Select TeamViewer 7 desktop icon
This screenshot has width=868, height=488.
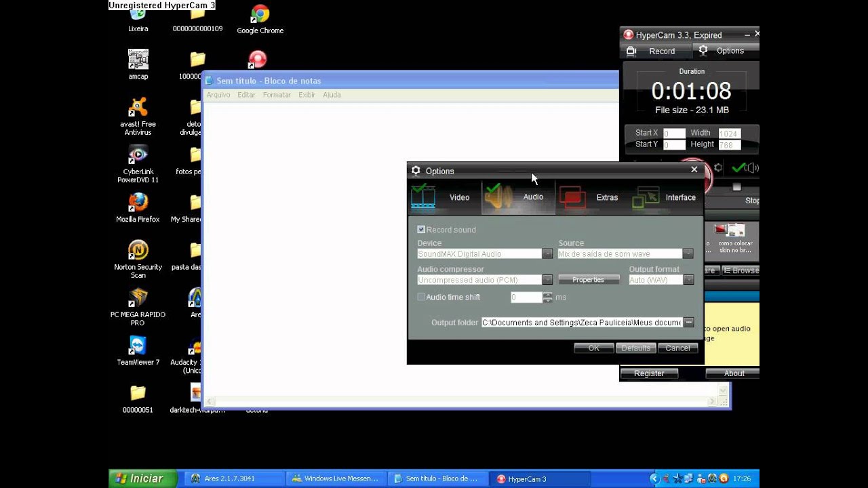click(x=138, y=351)
